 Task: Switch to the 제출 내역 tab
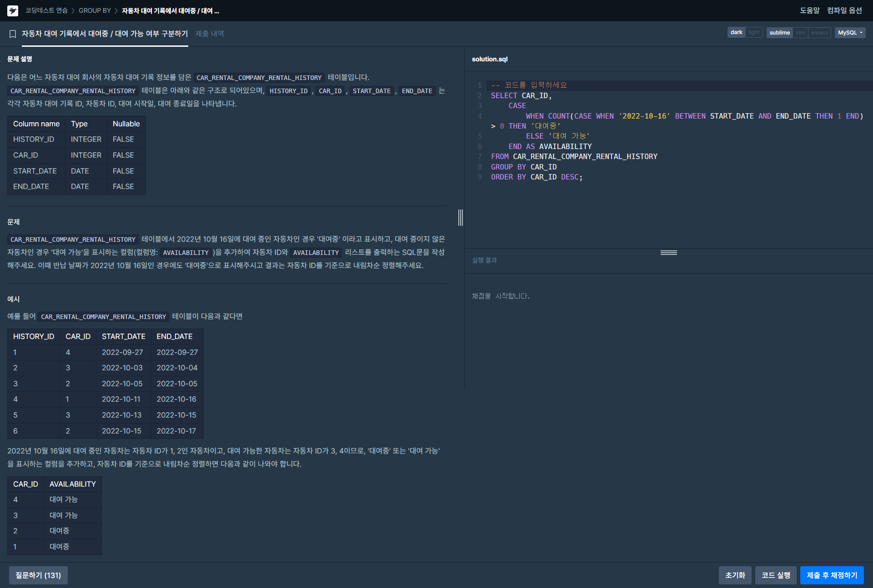[210, 34]
